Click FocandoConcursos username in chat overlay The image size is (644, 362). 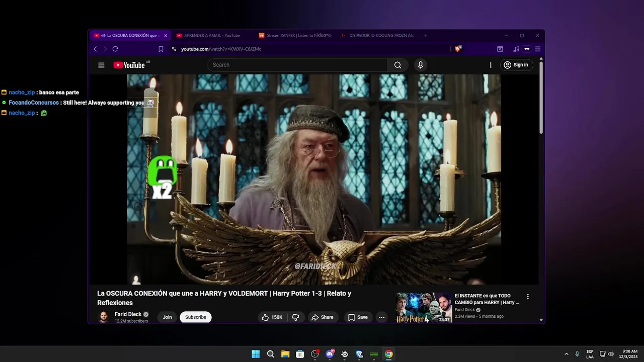pyautogui.click(x=34, y=103)
